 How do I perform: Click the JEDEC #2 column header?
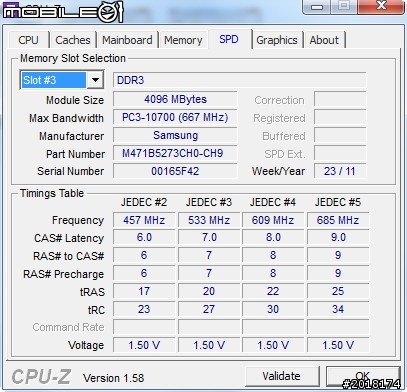(144, 202)
